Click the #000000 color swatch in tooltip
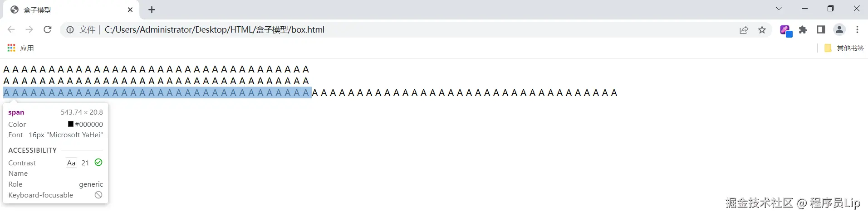The width and height of the screenshot is (868, 217). [x=71, y=124]
